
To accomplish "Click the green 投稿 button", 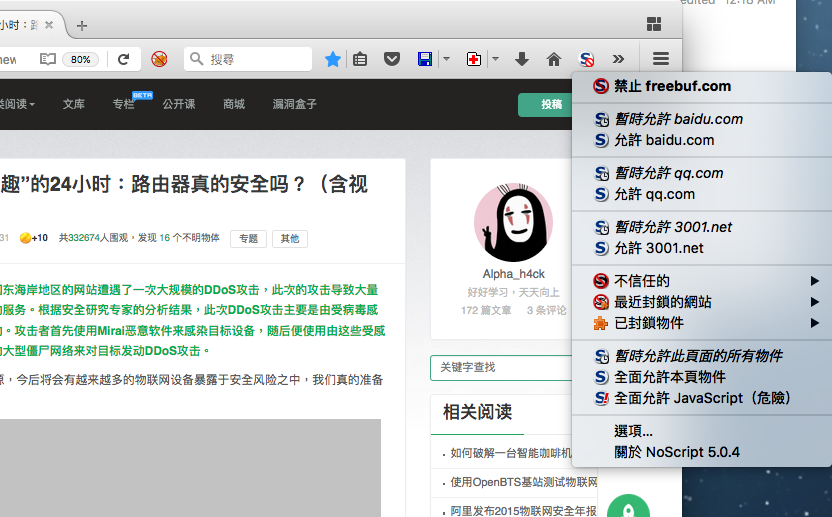I will pos(545,105).
